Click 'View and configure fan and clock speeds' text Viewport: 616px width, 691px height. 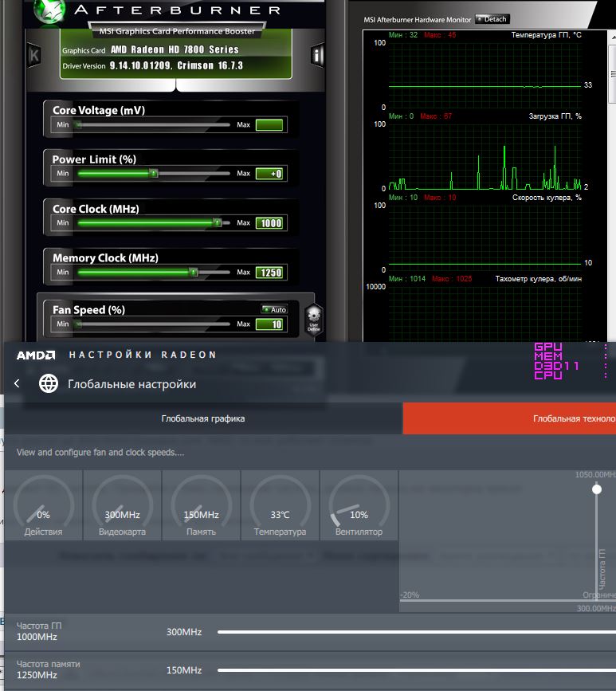100,452
